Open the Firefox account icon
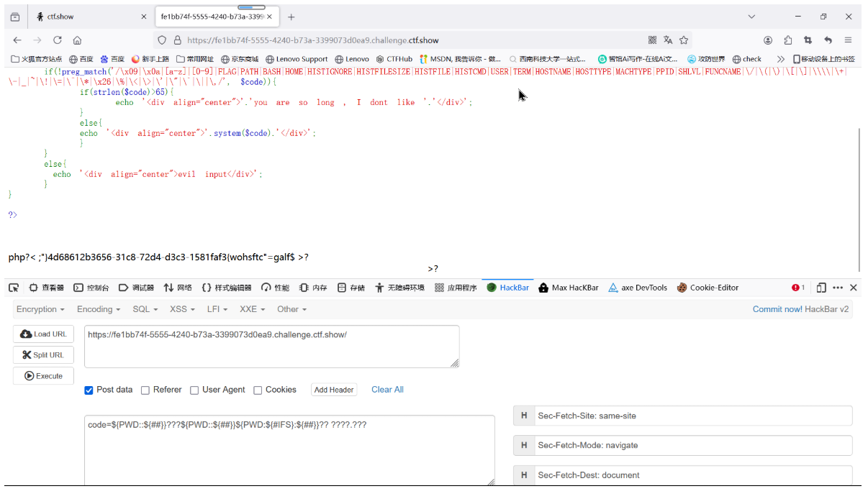 (768, 40)
